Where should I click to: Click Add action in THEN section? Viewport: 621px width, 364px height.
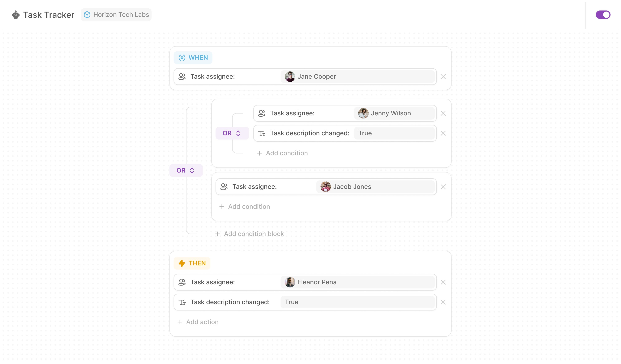(198, 322)
